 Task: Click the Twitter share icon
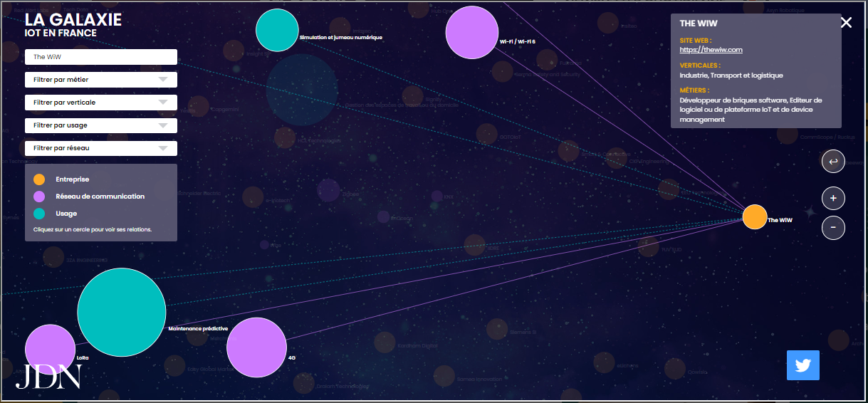(x=802, y=365)
